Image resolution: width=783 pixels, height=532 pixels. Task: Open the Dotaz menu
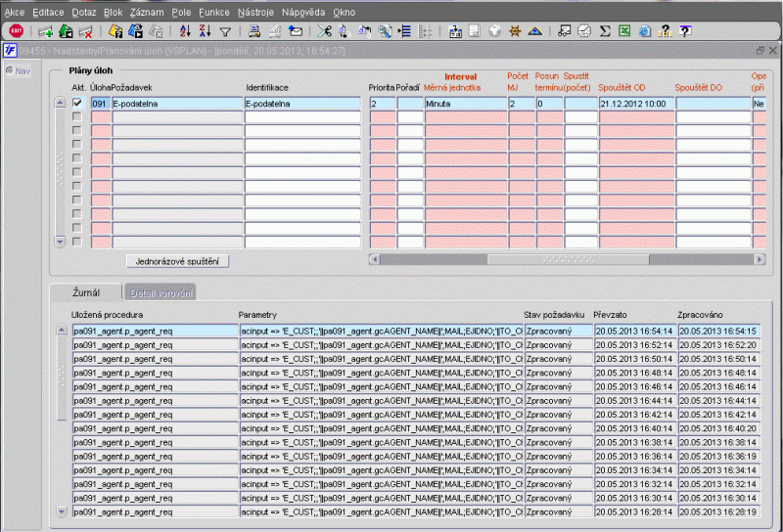point(84,12)
